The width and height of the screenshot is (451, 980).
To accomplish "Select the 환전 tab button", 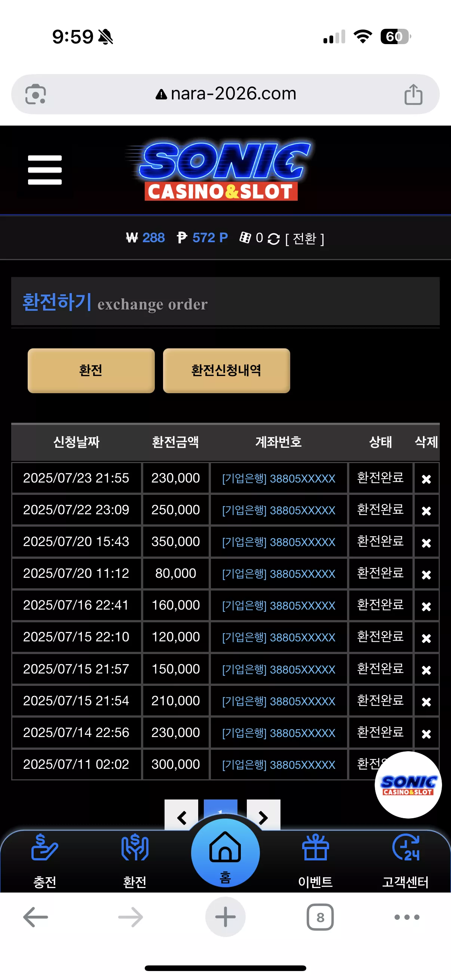I will pyautogui.click(x=91, y=370).
